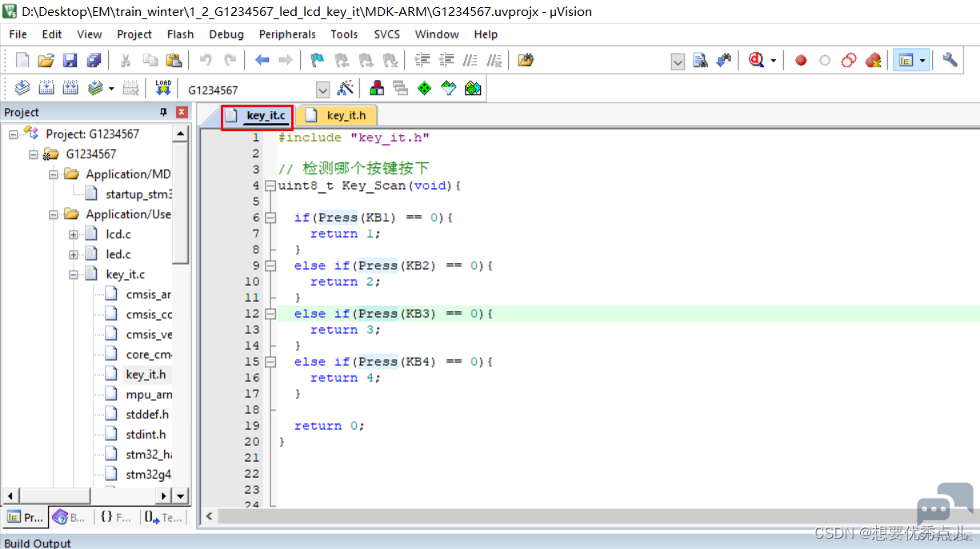The image size is (980, 549).
Task: Collapse Application/MDK-ARM group
Action: point(54,174)
